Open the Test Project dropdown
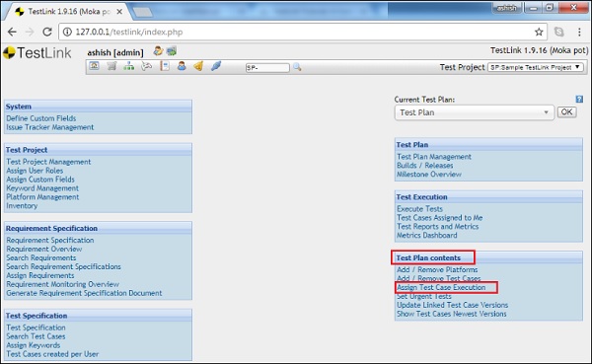592x364 pixels. [x=536, y=67]
